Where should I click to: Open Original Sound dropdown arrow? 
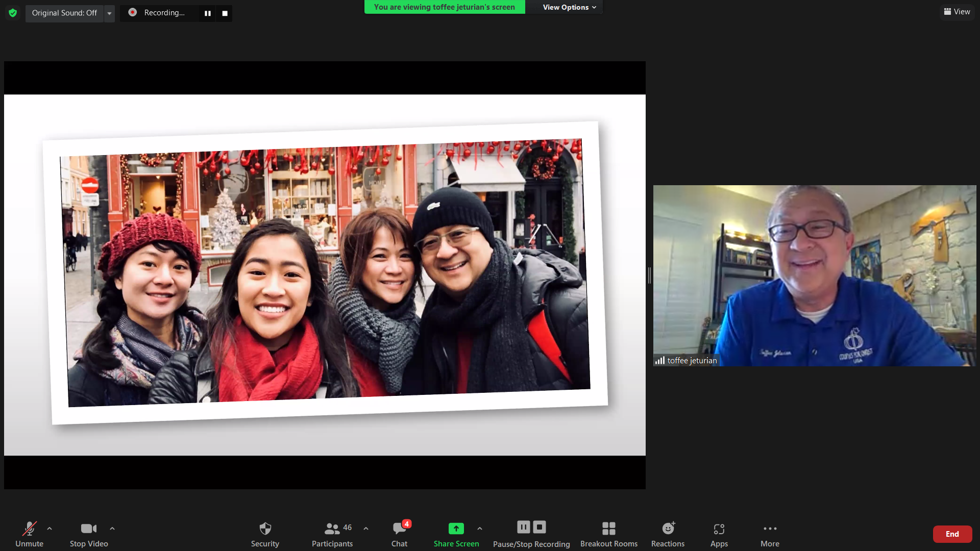point(109,13)
